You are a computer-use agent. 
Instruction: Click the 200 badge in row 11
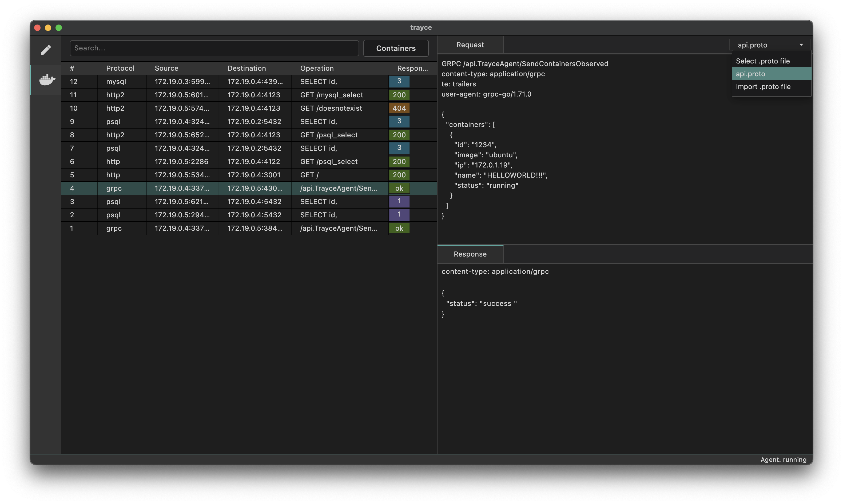399,95
